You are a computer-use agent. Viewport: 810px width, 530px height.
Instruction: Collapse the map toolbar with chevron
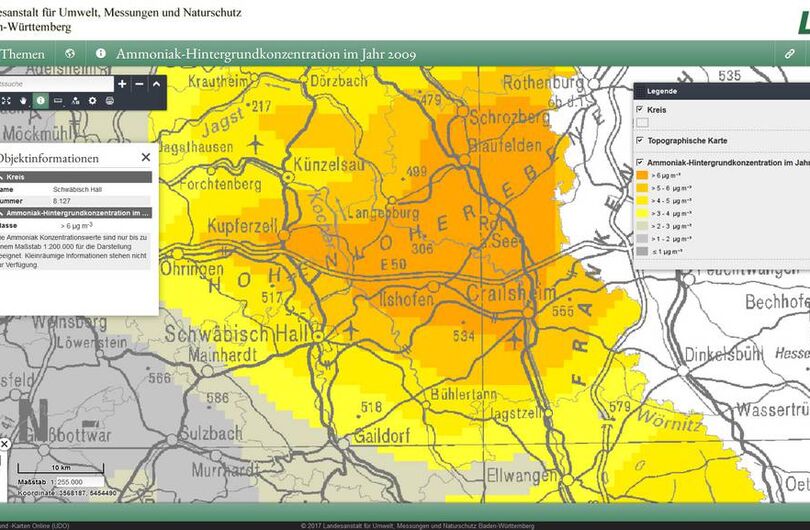157,84
